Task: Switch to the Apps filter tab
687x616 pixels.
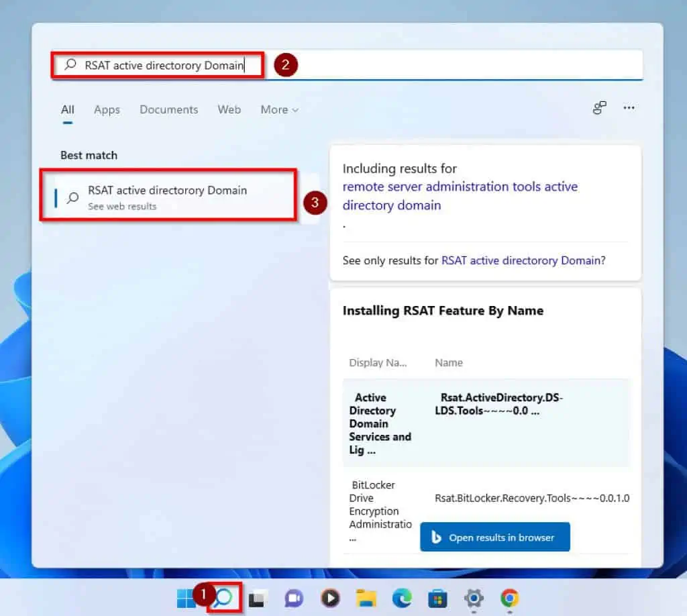Action: pos(107,109)
